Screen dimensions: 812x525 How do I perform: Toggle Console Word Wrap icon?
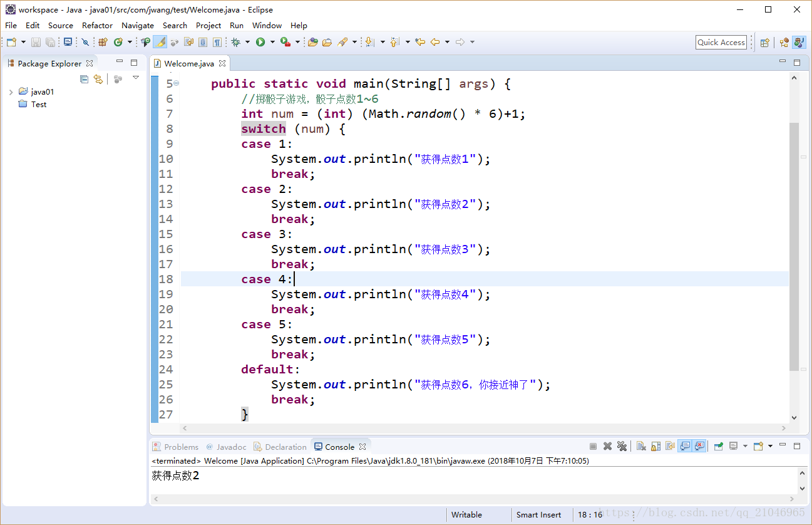coord(670,446)
